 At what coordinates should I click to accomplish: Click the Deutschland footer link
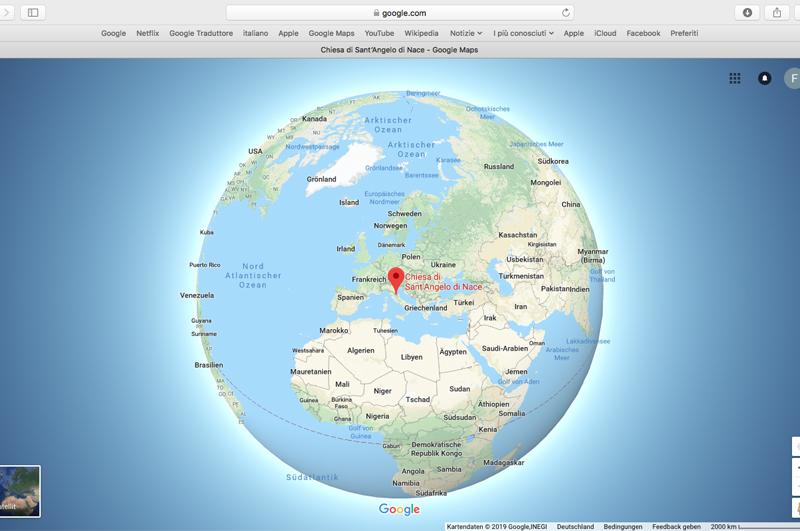point(575,526)
